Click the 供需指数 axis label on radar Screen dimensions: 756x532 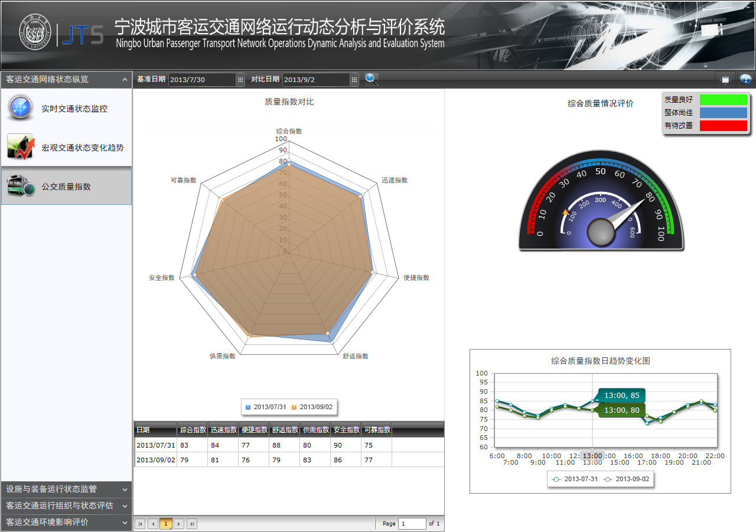tap(222, 356)
